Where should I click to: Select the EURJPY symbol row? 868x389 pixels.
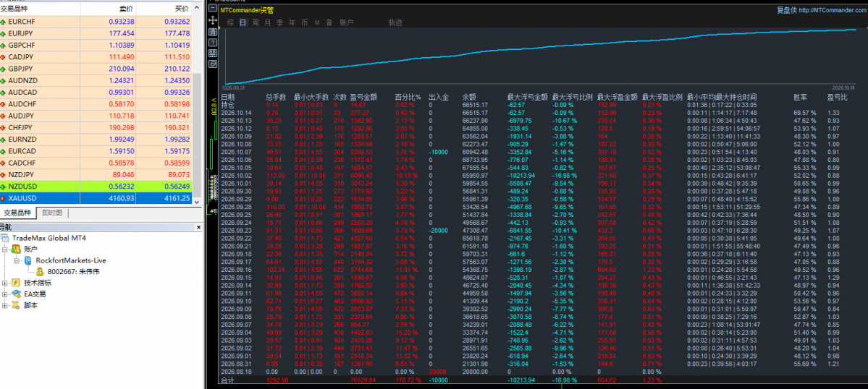point(96,33)
